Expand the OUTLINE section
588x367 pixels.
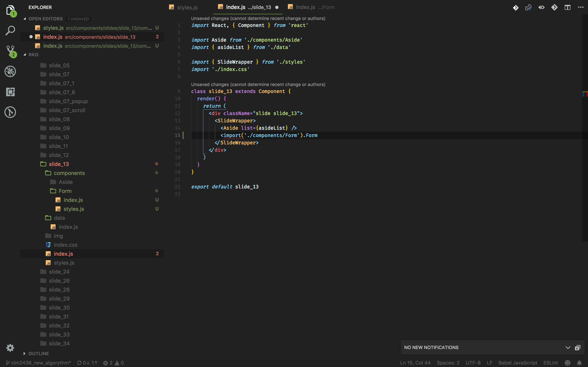(38, 353)
